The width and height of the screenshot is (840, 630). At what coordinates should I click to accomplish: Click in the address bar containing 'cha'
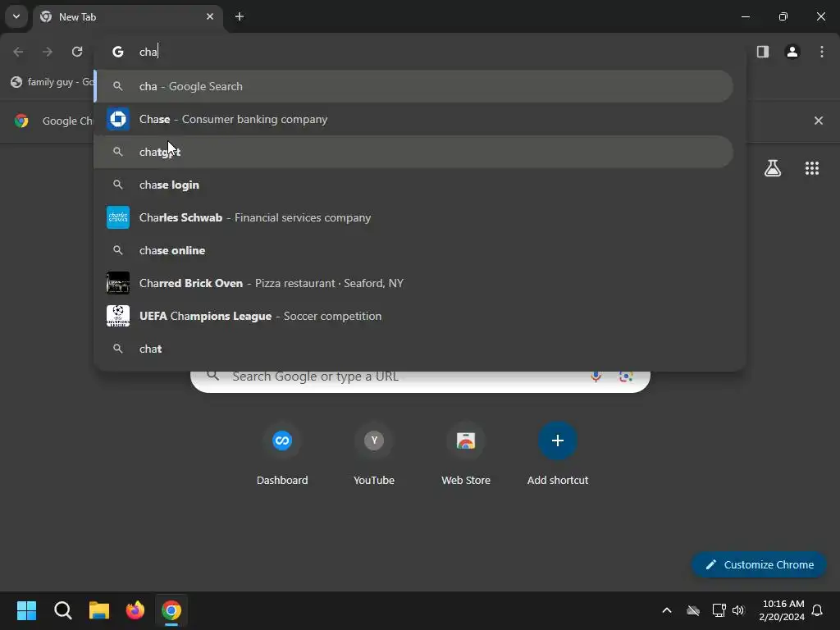(x=419, y=52)
